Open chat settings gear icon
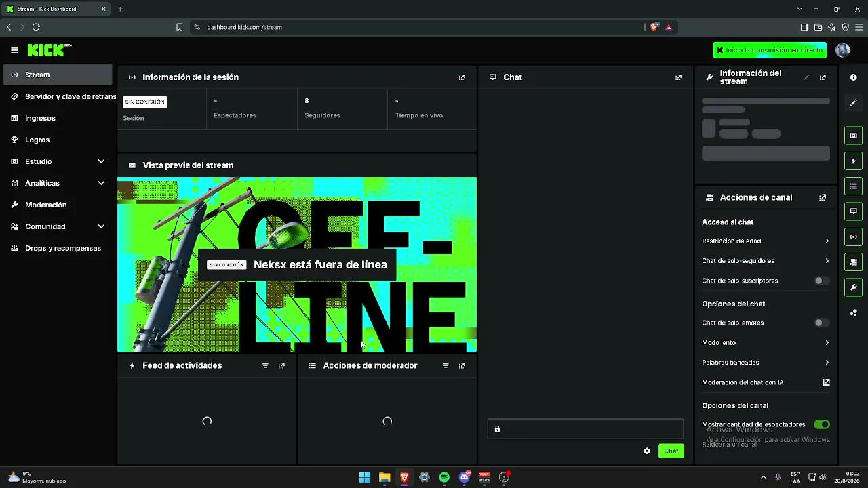The height and width of the screenshot is (488, 868). (x=647, y=451)
